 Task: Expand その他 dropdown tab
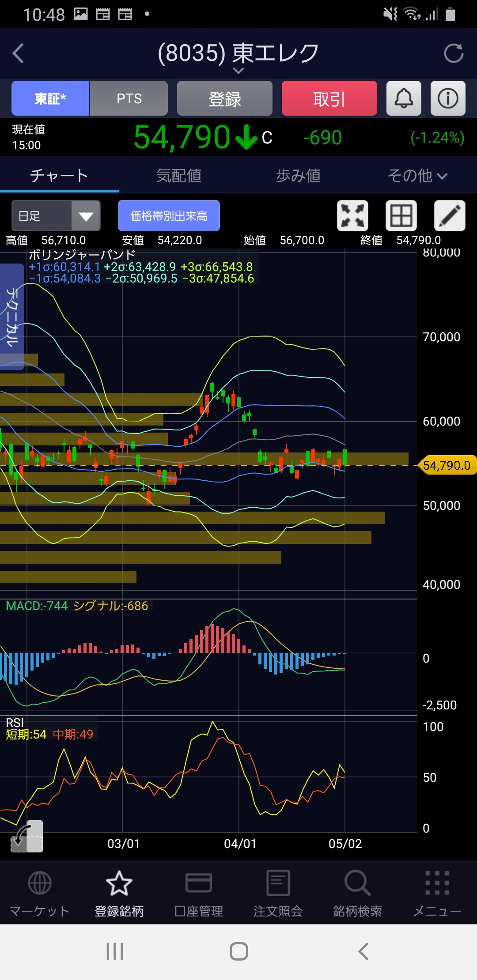click(417, 176)
